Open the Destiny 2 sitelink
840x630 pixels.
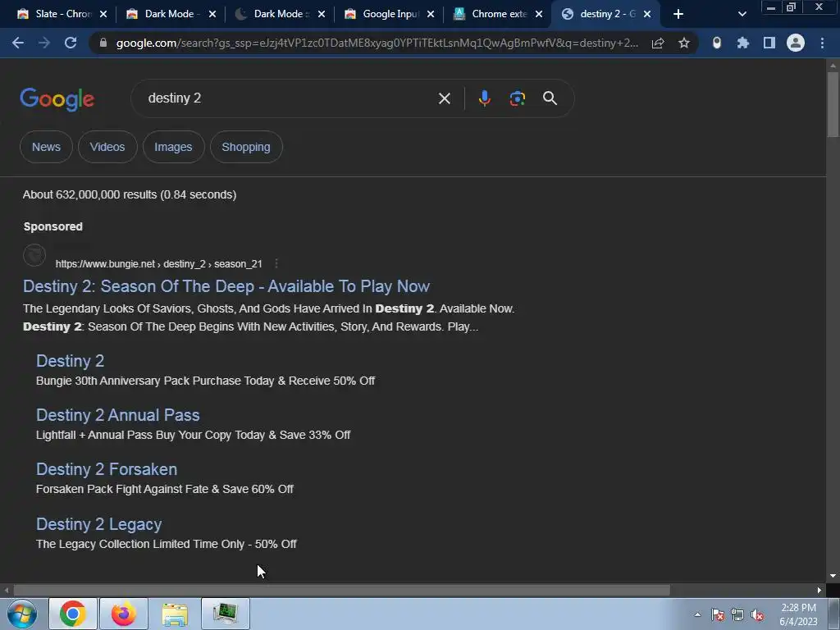click(71, 361)
